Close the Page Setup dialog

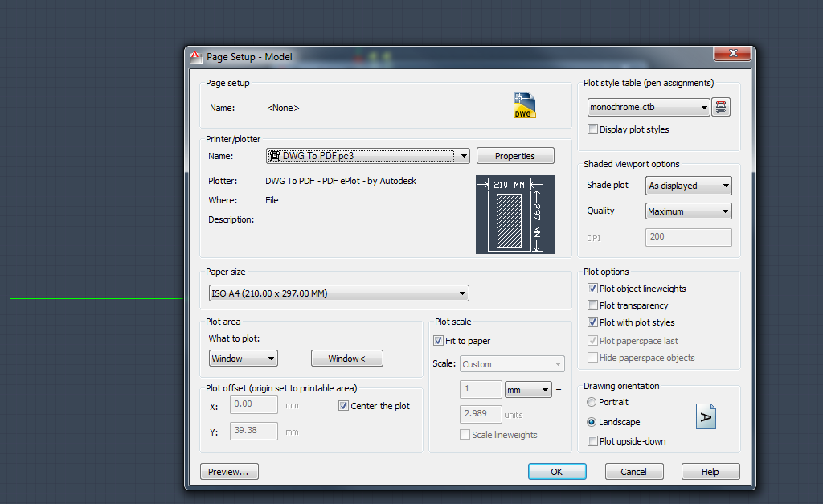(733, 54)
